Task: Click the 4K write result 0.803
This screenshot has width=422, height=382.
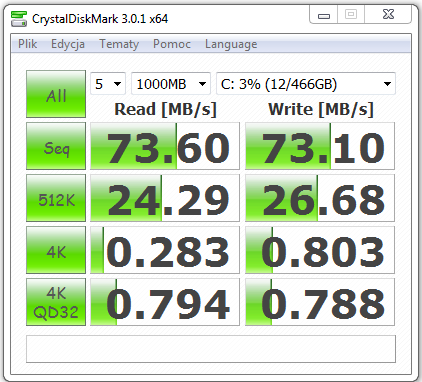Action: click(x=320, y=250)
